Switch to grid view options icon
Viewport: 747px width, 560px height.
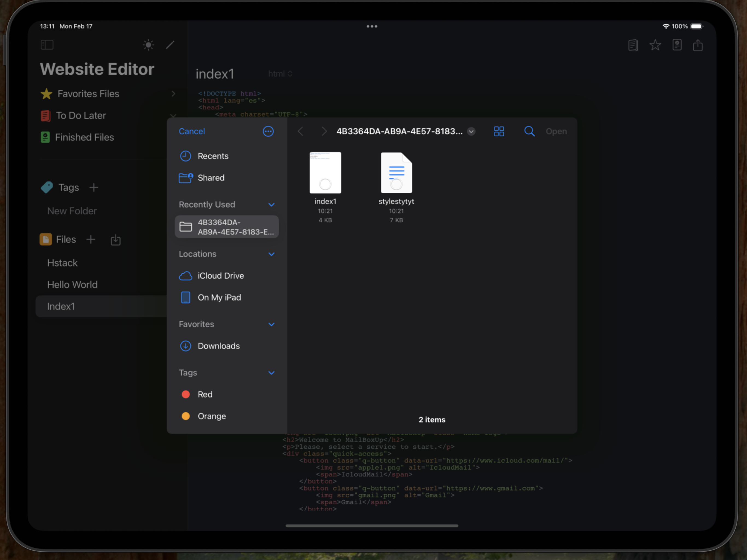tap(499, 132)
